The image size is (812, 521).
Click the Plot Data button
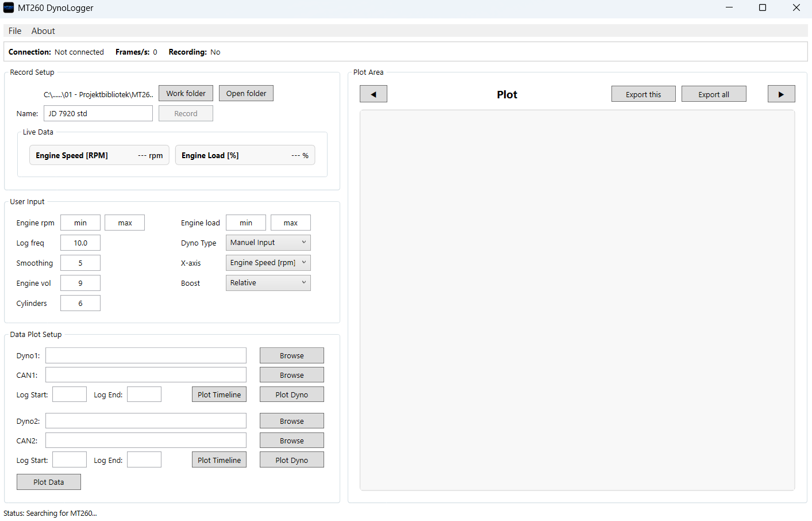[x=49, y=482]
